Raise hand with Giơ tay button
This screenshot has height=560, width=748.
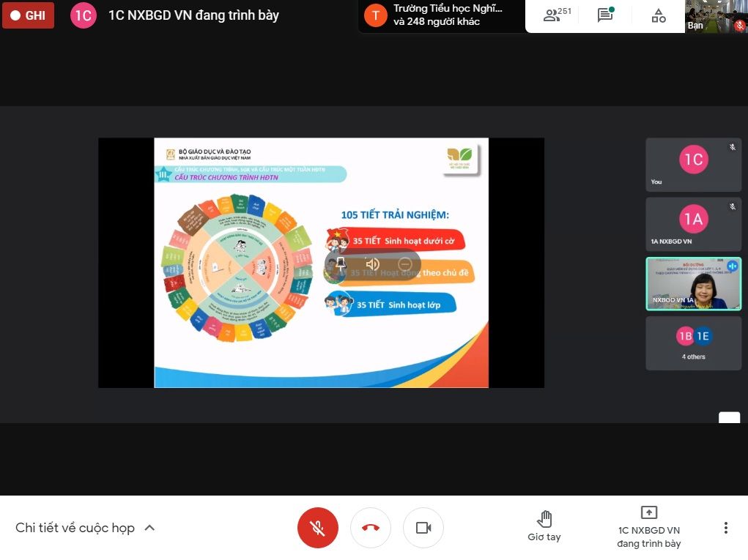coord(544,526)
